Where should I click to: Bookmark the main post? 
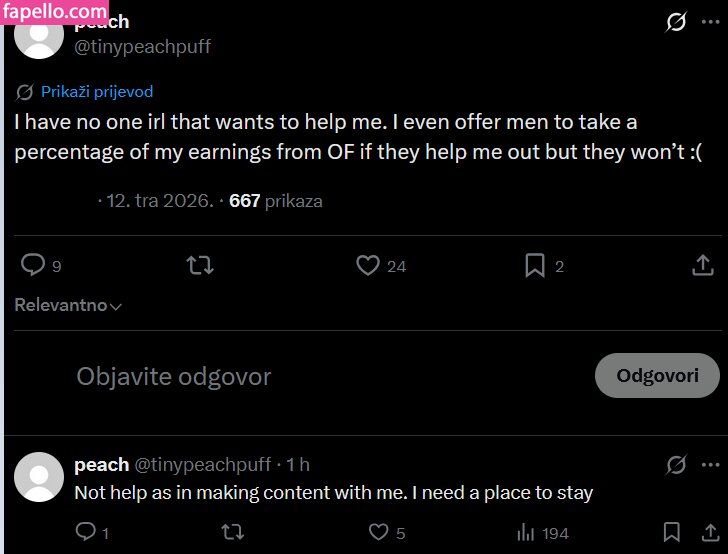point(535,265)
